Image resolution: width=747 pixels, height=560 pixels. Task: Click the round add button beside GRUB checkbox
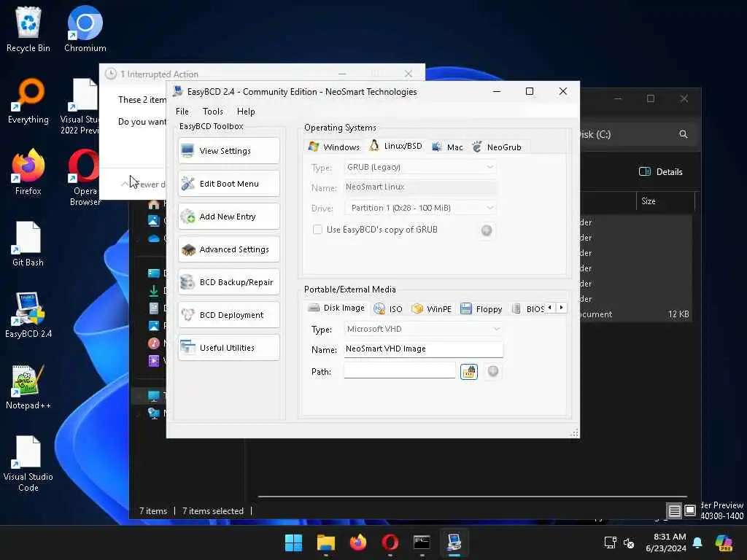(487, 230)
